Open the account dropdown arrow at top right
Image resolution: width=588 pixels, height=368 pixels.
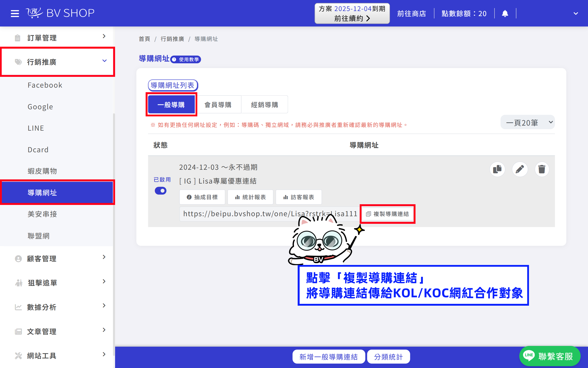coord(576,14)
